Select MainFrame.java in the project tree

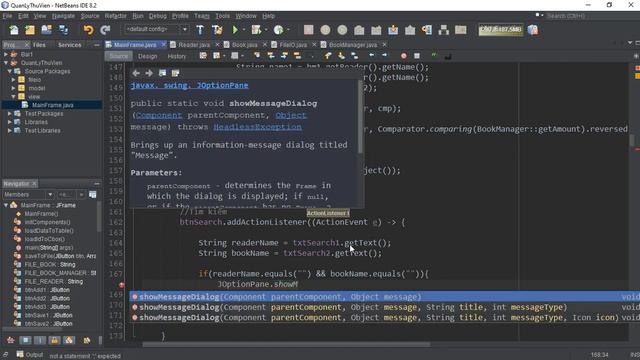(52, 105)
